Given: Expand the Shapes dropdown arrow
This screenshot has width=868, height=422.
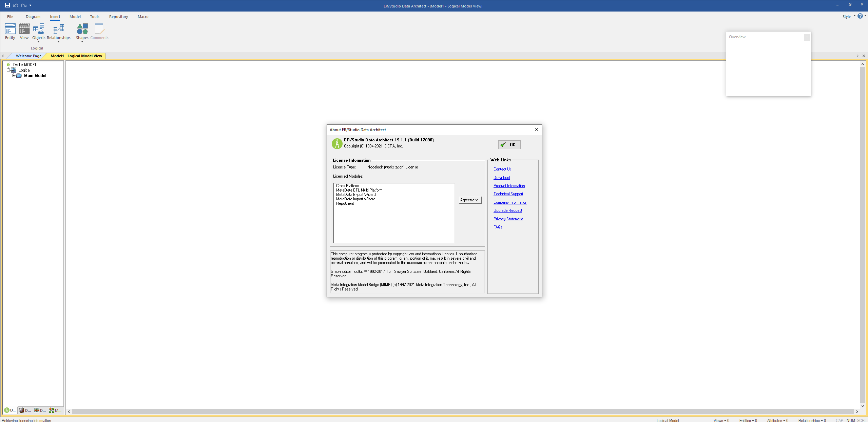Looking at the screenshot, I should (82, 42).
